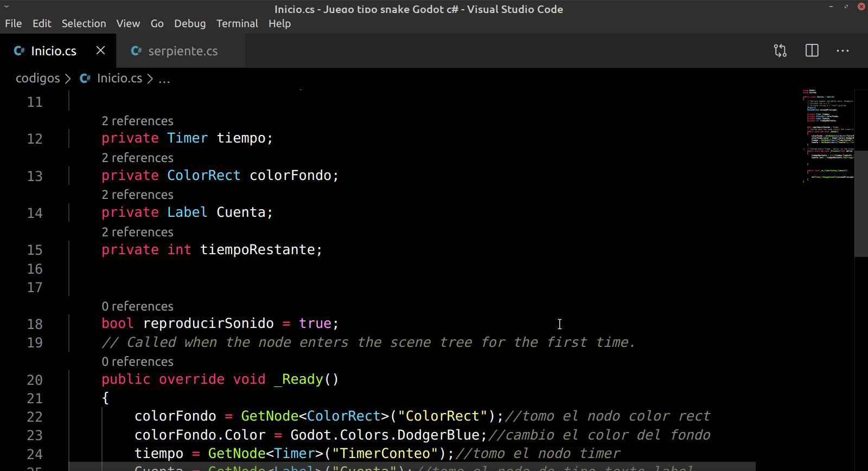Screen dimensions: 868x471
Task: Open the Selection menu
Action: (x=84, y=23)
